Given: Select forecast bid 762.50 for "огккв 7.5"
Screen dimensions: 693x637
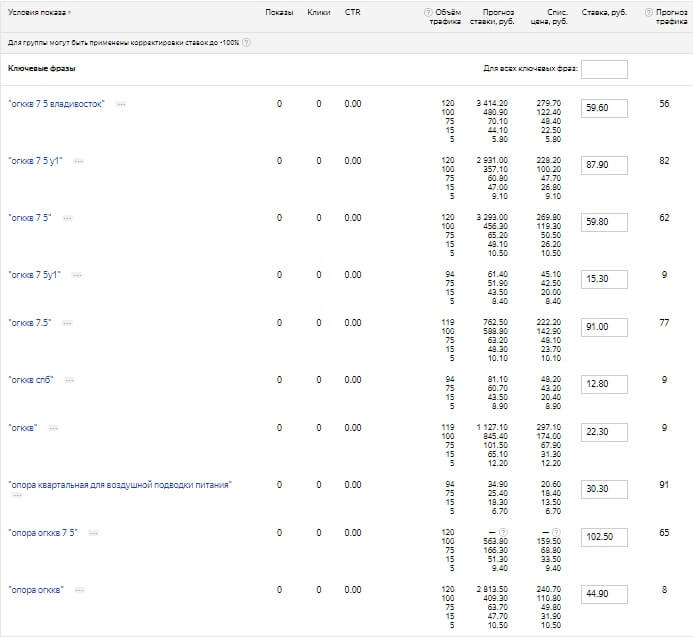Looking at the screenshot, I should tap(495, 323).
